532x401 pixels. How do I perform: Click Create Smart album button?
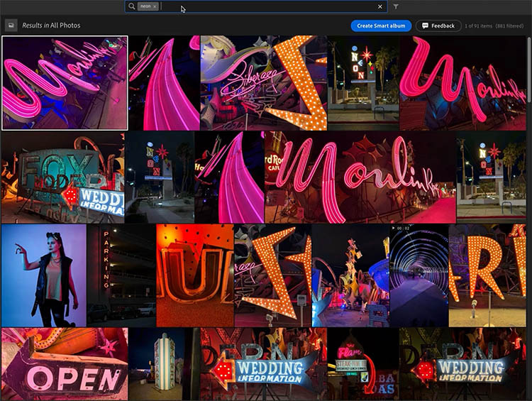pos(381,26)
